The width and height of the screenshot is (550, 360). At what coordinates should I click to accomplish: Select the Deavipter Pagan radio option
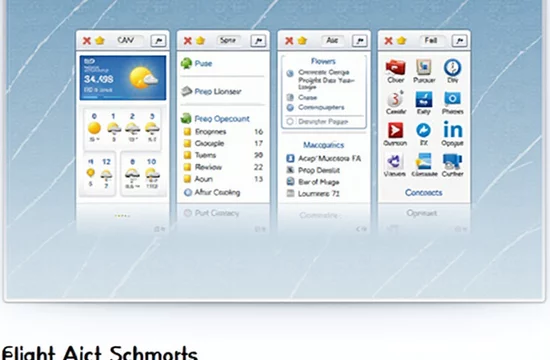290,121
